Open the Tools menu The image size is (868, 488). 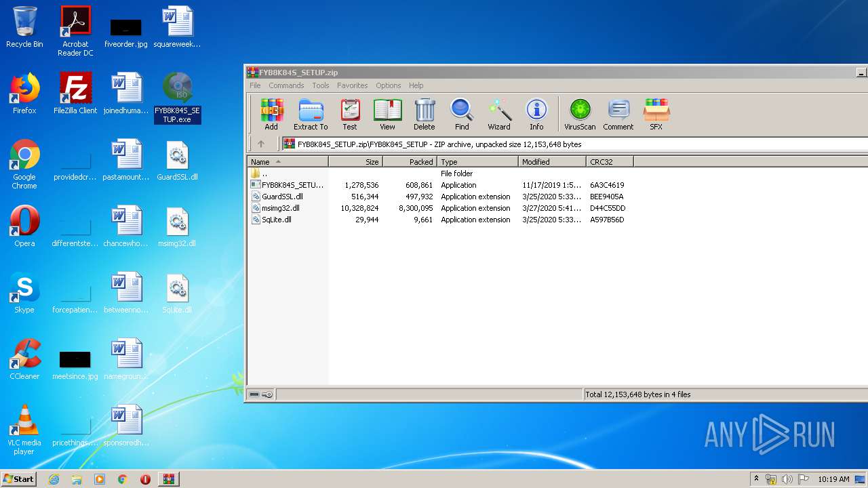(321, 85)
